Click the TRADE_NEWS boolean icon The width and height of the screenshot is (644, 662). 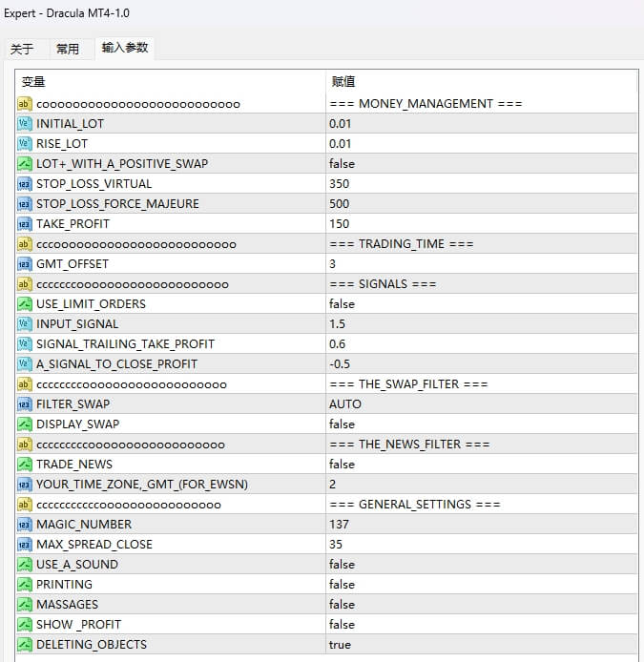25,465
